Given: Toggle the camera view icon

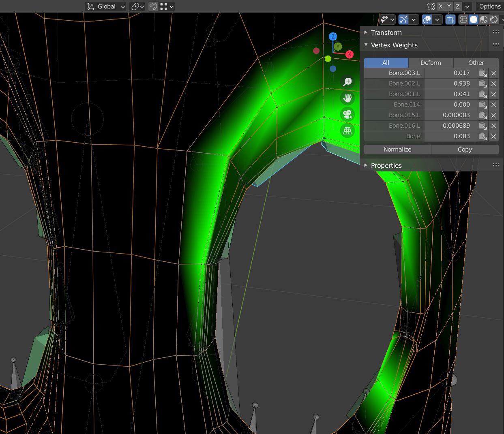Looking at the screenshot, I should point(347,114).
